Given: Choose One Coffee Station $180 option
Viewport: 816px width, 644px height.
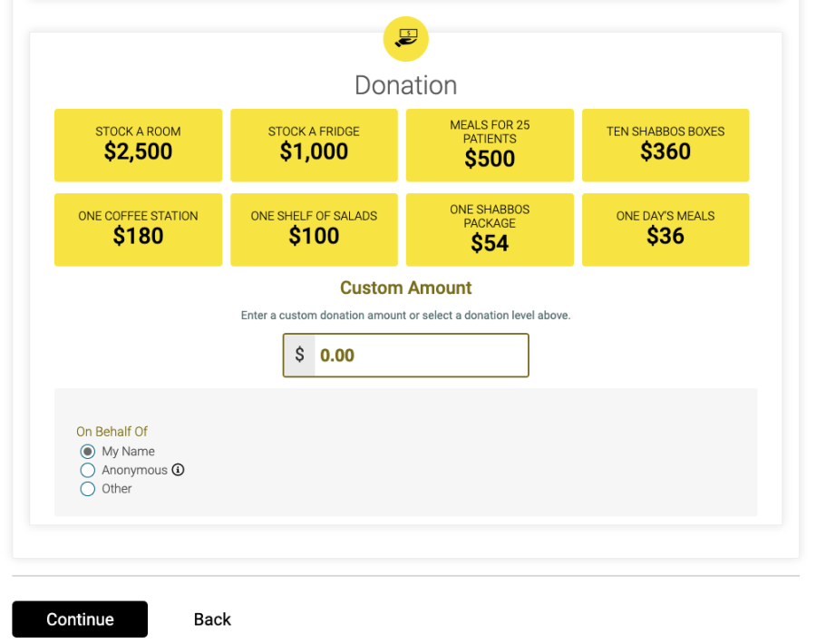Looking at the screenshot, I should point(138,229).
